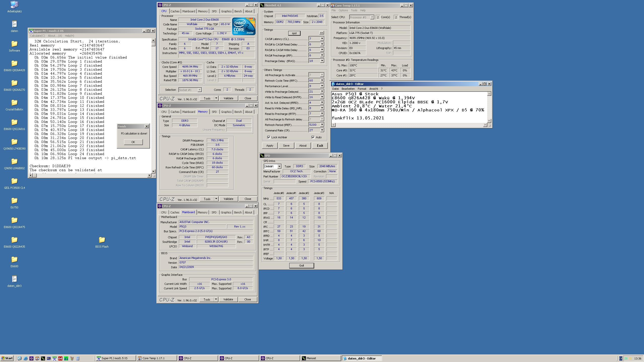Viewport: 644px width, 362px height.
Task: Open RAS# to CAS# Read Delay dropdown
Action: tap(322, 44)
